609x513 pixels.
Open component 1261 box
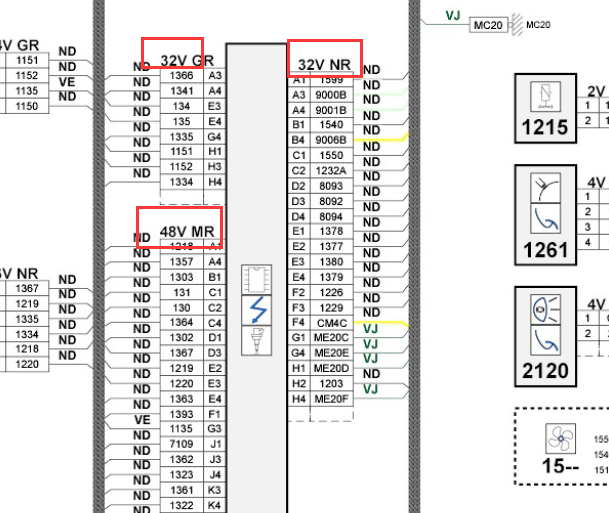(545, 215)
